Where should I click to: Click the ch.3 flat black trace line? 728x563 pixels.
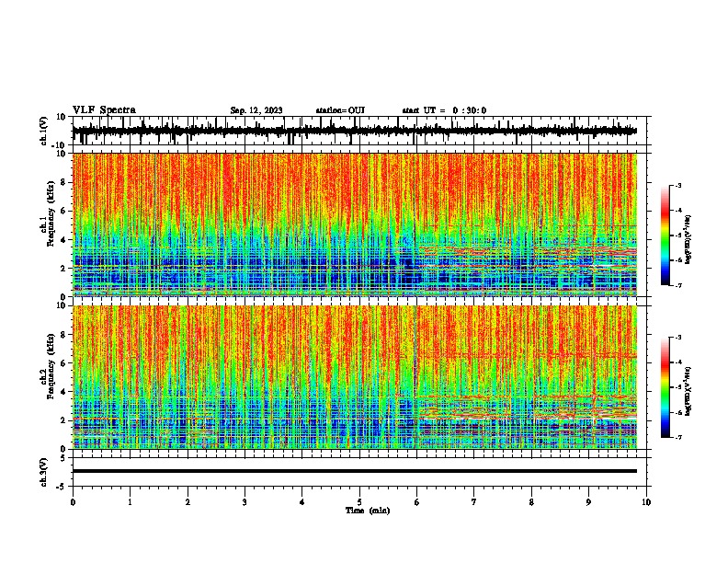pyautogui.click(x=355, y=471)
